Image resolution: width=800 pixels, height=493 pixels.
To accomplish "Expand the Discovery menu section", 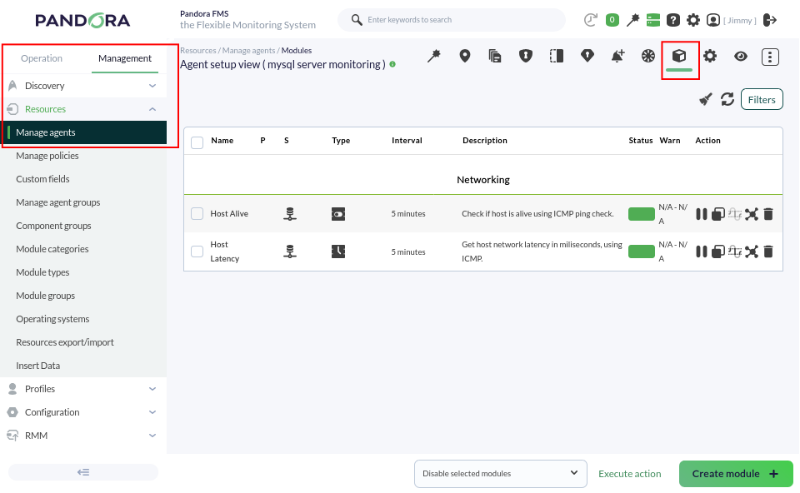I will click(x=83, y=86).
